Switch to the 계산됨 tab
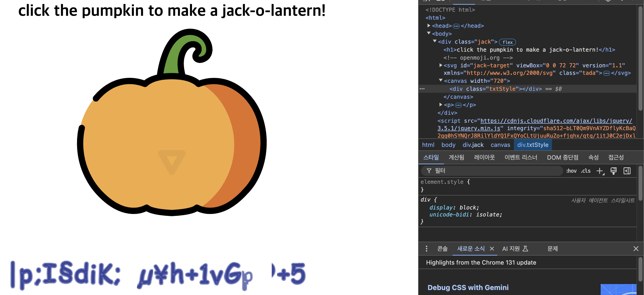Screen dimensions: 644x295 click(x=456, y=158)
